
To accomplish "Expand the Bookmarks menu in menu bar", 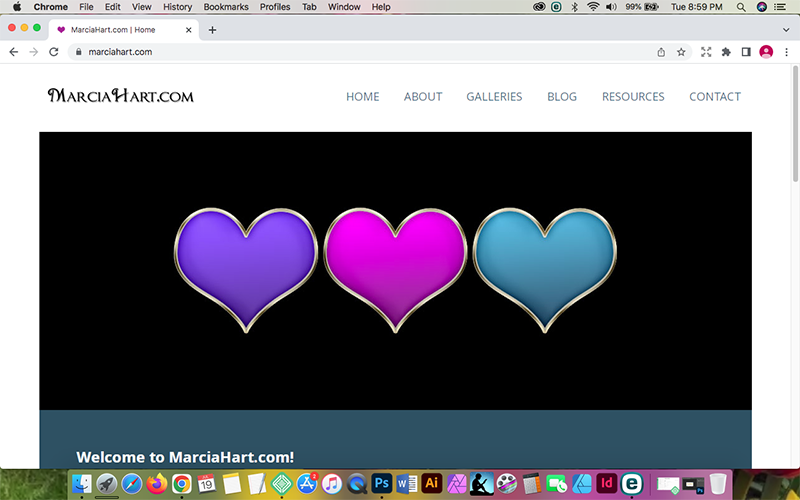I will (225, 7).
